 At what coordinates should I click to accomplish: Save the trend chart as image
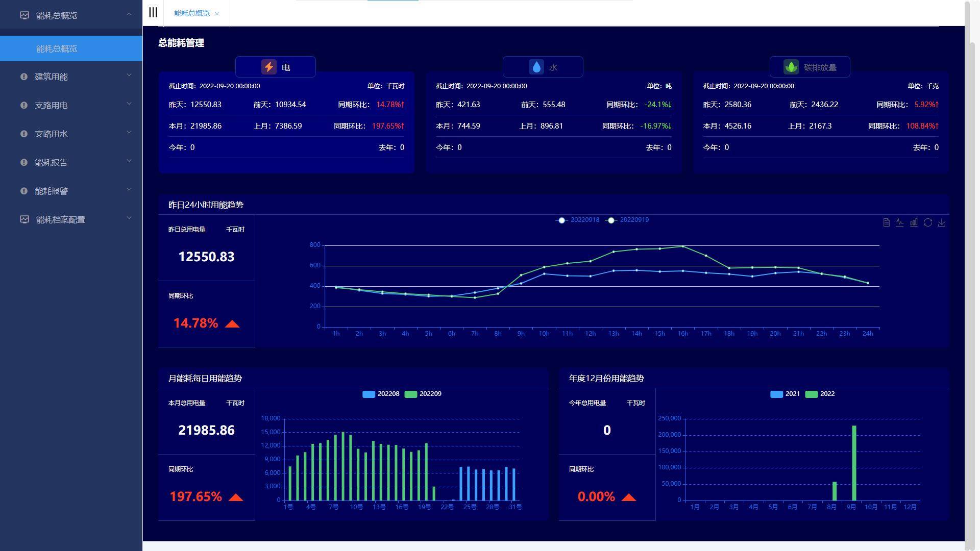pyautogui.click(x=942, y=222)
